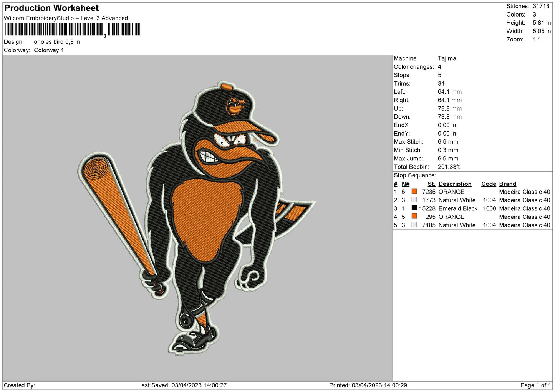
Task: Click the 'Page 1 of 1' footer text
Action: (x=535, y=385)
